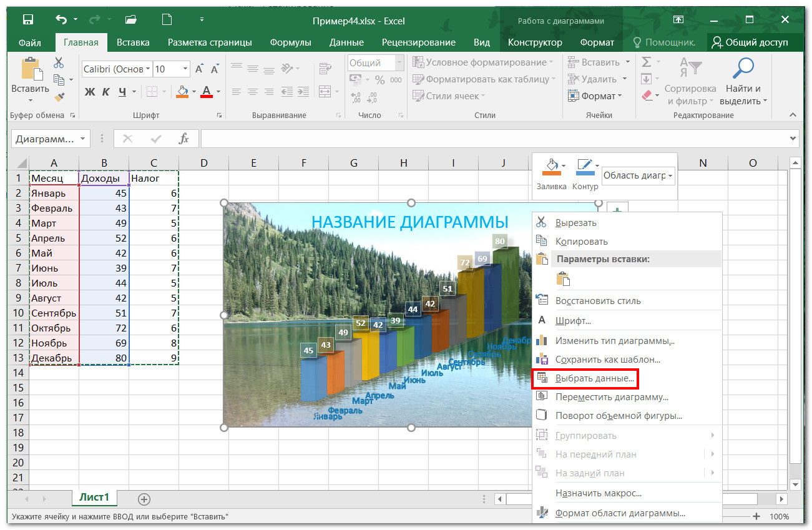This screenshot has height=530, width=812.
Task: Click the Undo arrow icon
Action: tap(61, 20)
